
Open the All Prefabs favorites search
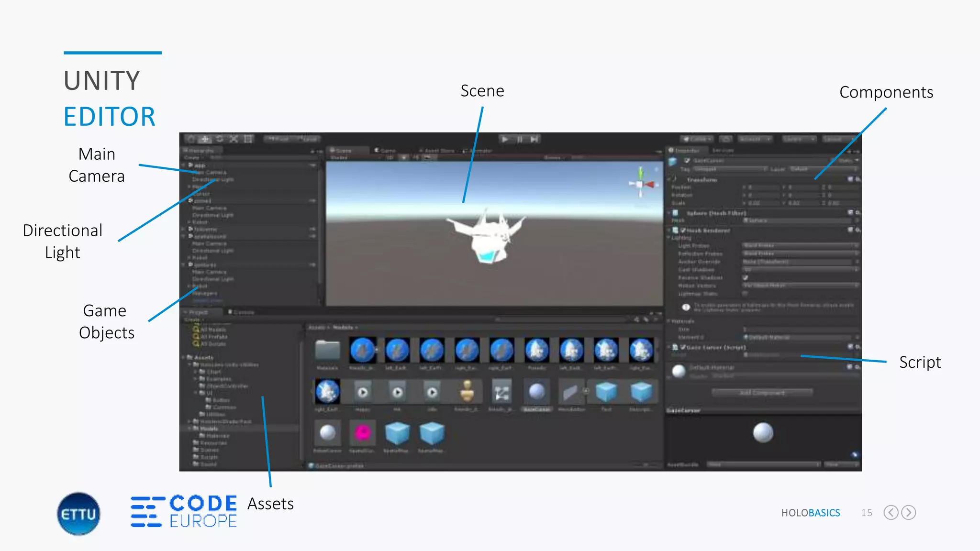pyautogui.click(x=210, y=337)
